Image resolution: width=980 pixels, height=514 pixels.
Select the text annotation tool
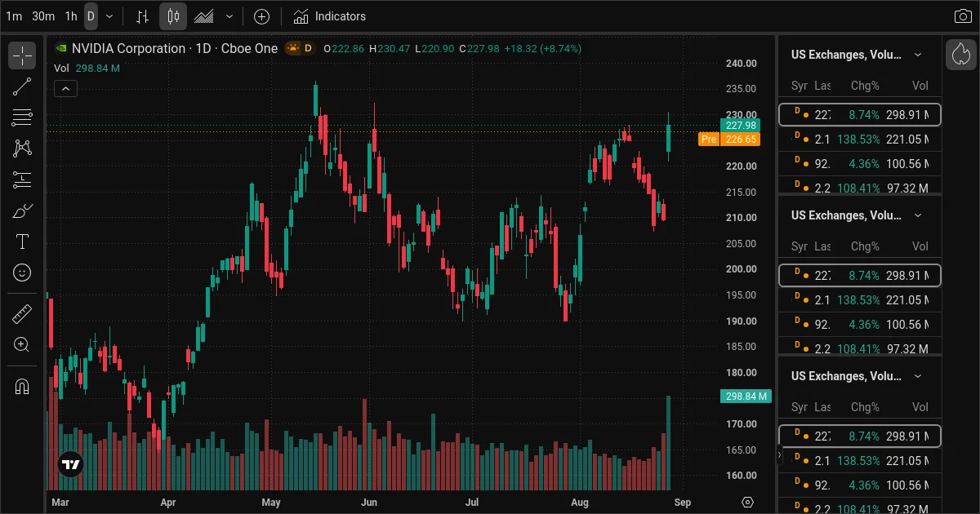(x=22, y=241)
